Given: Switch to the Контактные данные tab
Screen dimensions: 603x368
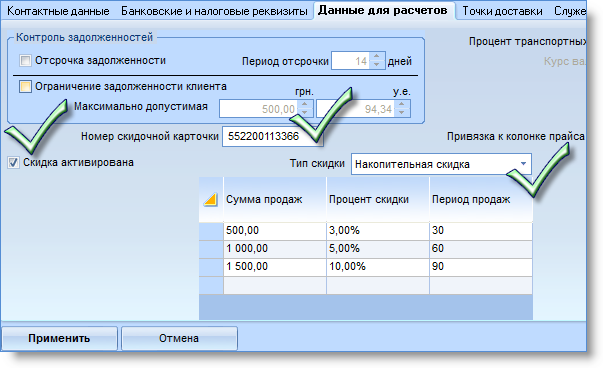Looking at the screenshot, I should click(x=58, y=11).
